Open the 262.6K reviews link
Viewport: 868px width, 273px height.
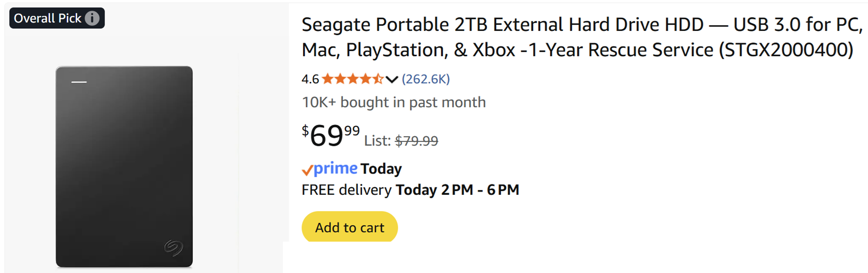point(425,79)
